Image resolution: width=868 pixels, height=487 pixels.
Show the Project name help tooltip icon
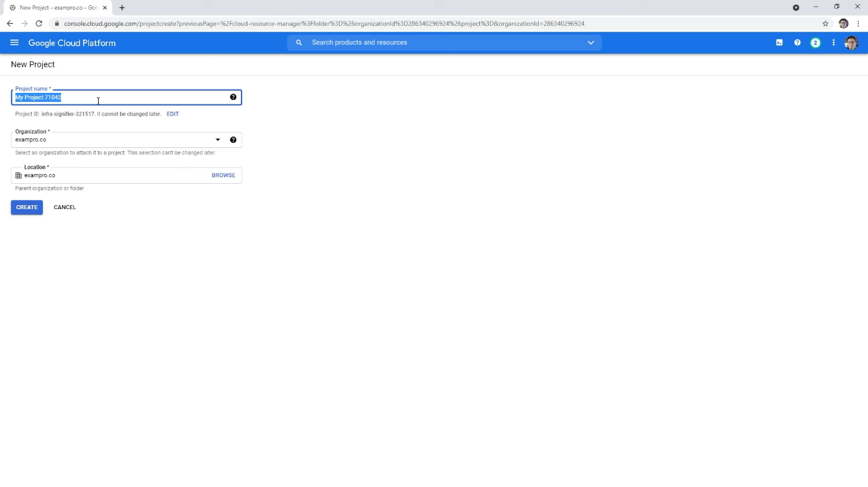pyautogui.click(x=233, y=97)
